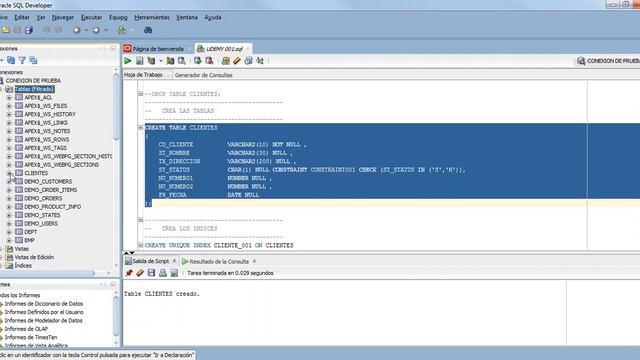Collapse the CREATE UNIQUE INDEX code fold
The image size is (640, 360).
(140, 245)
